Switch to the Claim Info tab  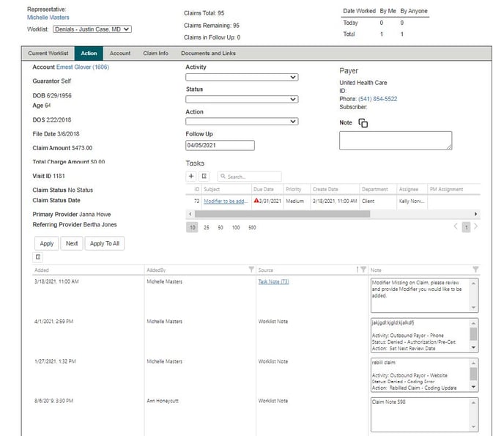(x=155, y=53)
